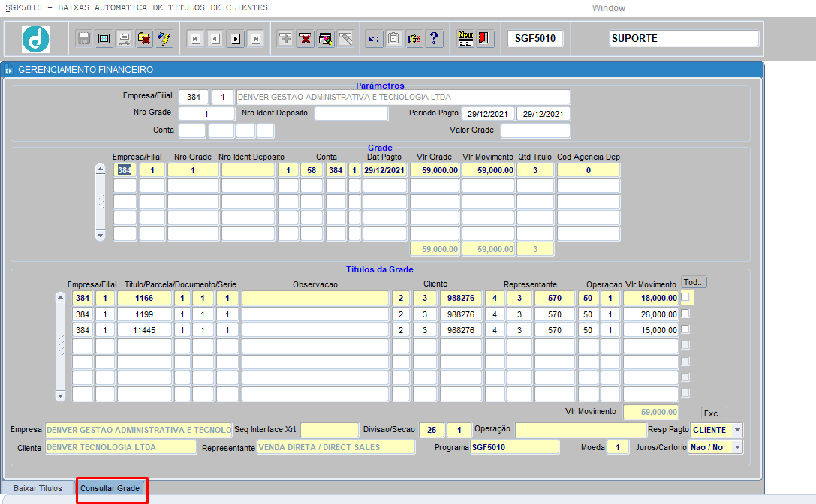Viewport: 816px width, 504px height.
Task: Click the Tod... button
Action: [x=694, y=283]
